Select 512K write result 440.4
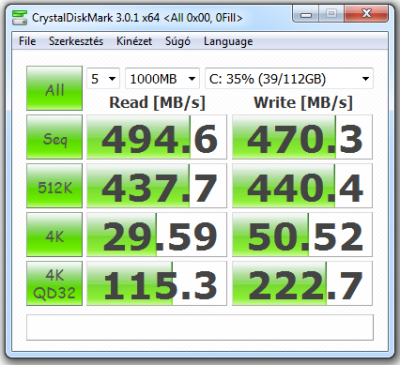The height and width of the screenshot is (365, 400). [x=302, y=186]
